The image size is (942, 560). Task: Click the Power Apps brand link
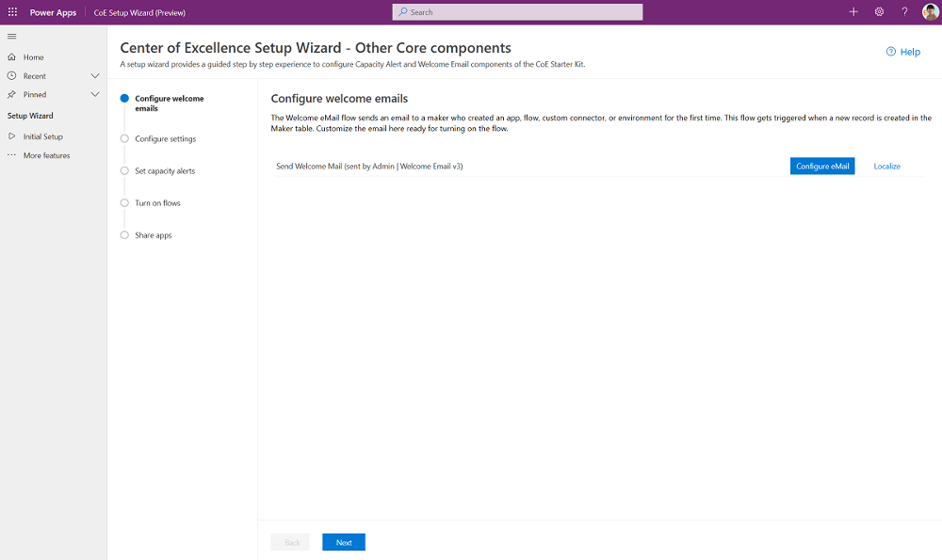tap(53, 12)
